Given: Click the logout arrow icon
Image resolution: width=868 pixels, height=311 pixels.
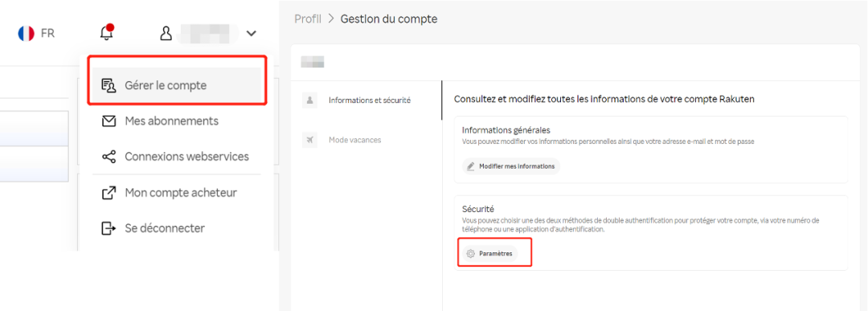Looking at the screenshot, I should [108, 228].
